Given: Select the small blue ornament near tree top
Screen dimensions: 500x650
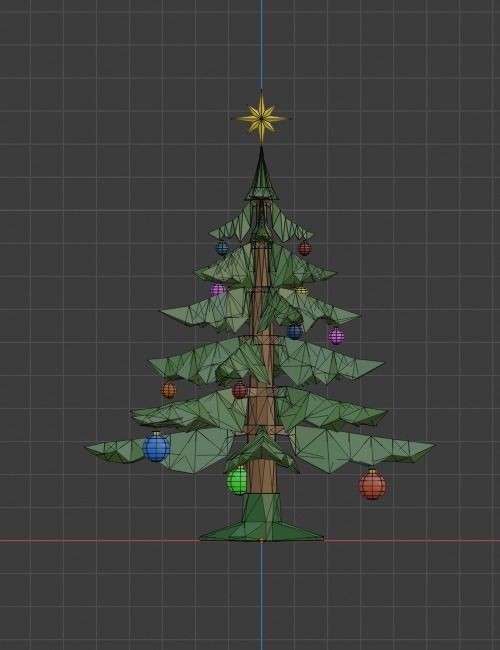Looking at the screenshot, I should 222,248.
